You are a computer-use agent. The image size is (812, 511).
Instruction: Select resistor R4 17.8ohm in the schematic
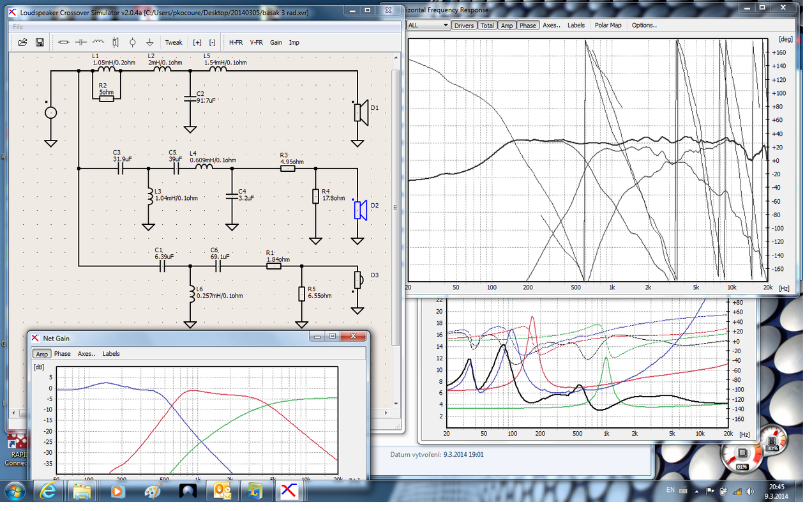[315, 195]
